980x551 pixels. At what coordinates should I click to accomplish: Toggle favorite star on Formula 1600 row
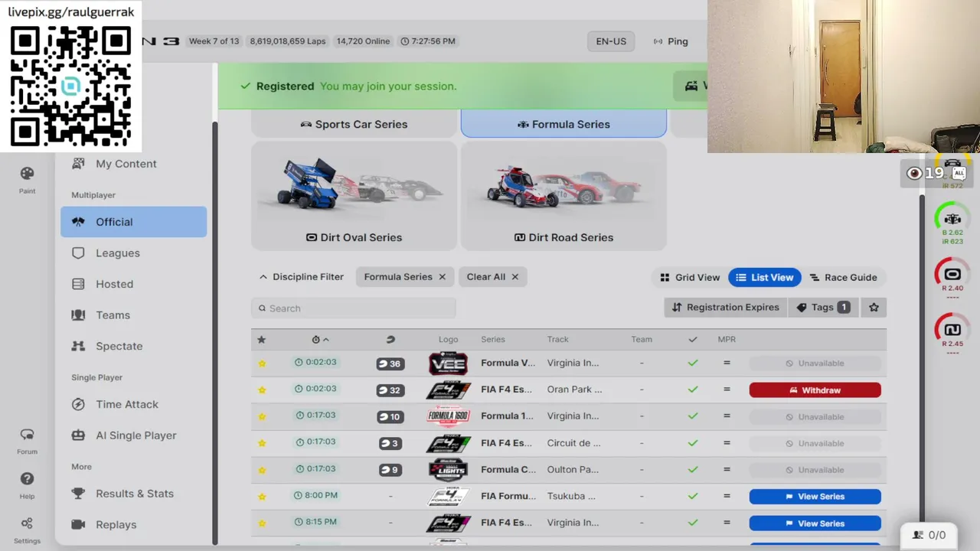(x=262, y=417)
